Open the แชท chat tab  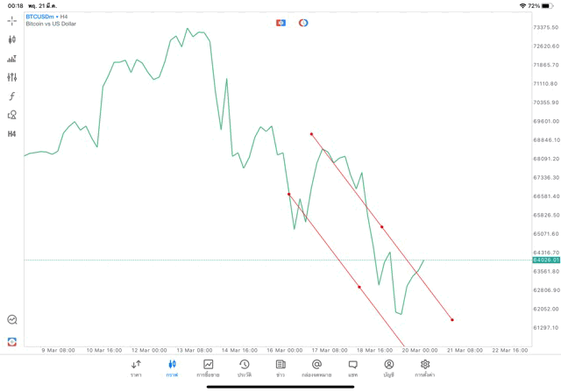coord(352,367)
